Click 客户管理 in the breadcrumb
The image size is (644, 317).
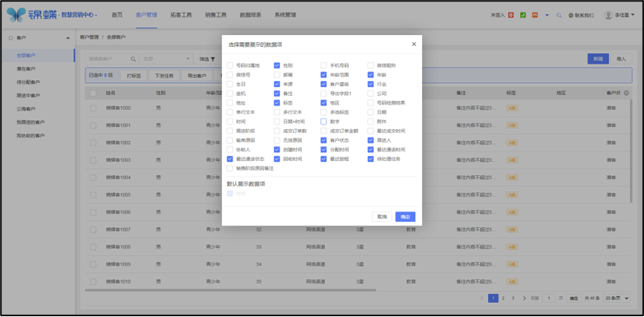coord(89,37)
